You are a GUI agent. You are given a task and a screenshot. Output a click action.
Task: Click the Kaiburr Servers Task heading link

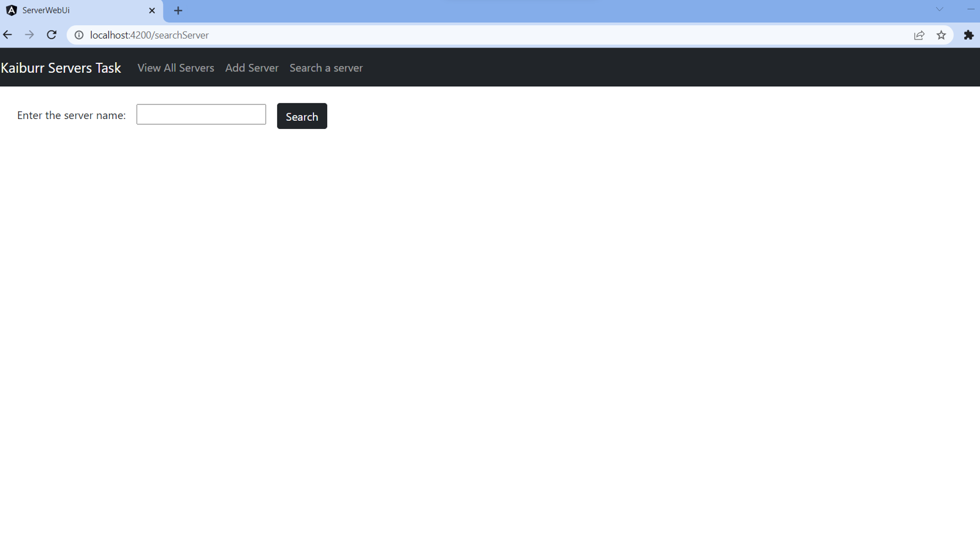click(61, 67)
